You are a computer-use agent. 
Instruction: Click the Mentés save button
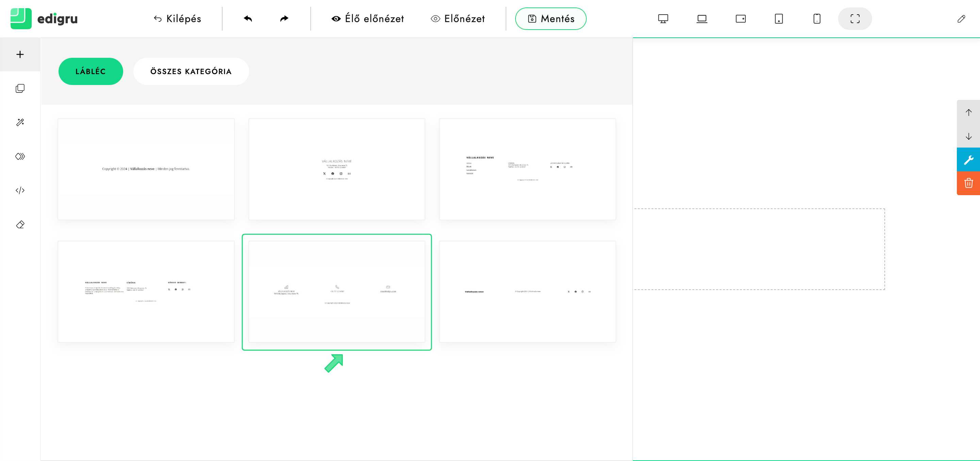click(551, 19)
